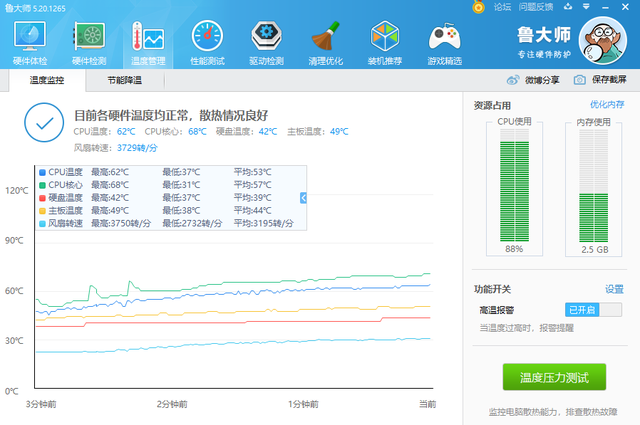Image resolution: width=640 pixels, height=425 pixels.
Task: Collapse the legend panel arrow
Action: coord(303,198)
